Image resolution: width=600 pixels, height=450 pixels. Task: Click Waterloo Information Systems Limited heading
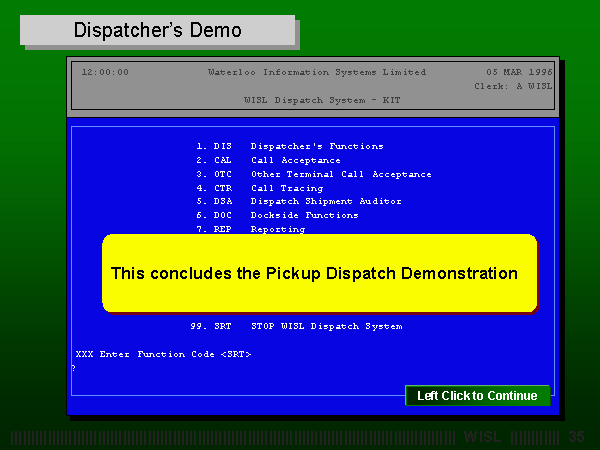[x=317, y=72]
